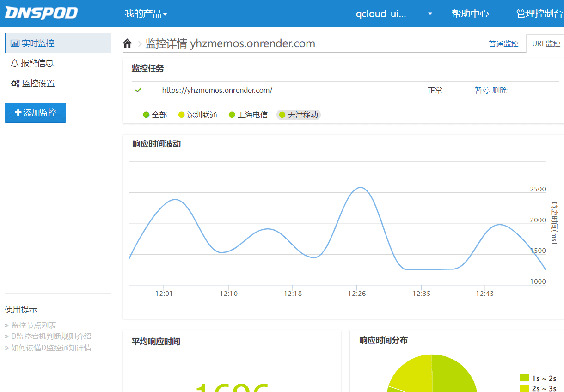
Task: Select the 全部 node filter
Action: (155, 115)
